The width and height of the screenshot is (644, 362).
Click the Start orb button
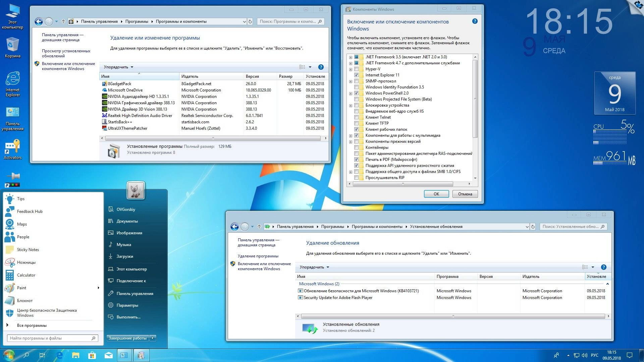point(9,355)
